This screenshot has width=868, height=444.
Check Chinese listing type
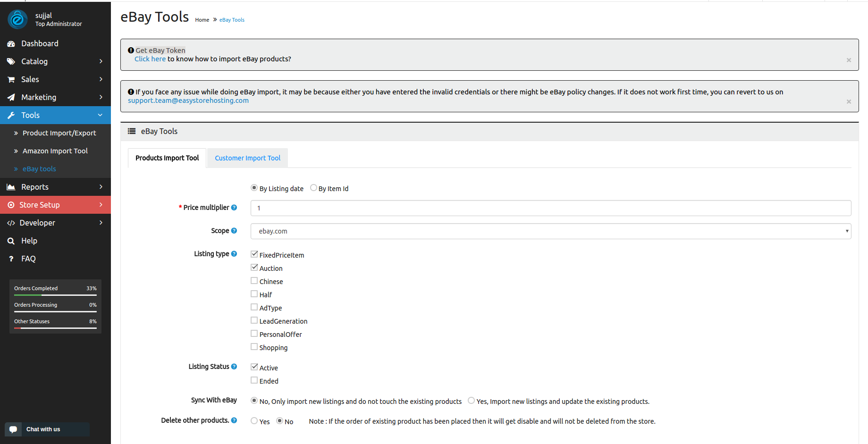pos(254,281)
